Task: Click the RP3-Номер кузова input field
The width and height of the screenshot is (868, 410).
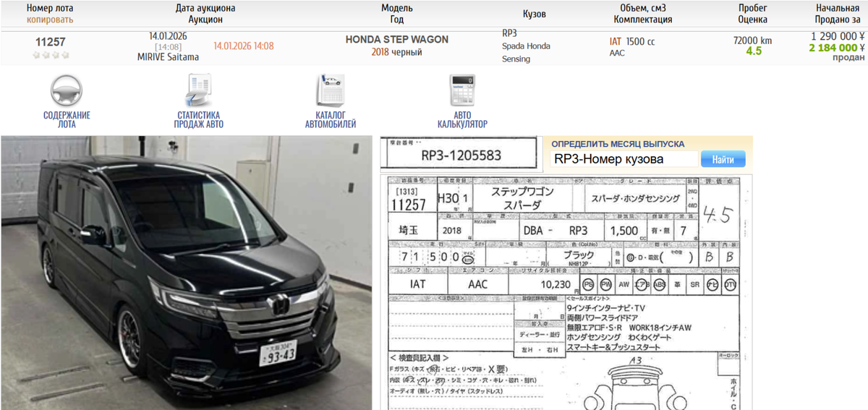Action: pos(624,159)
